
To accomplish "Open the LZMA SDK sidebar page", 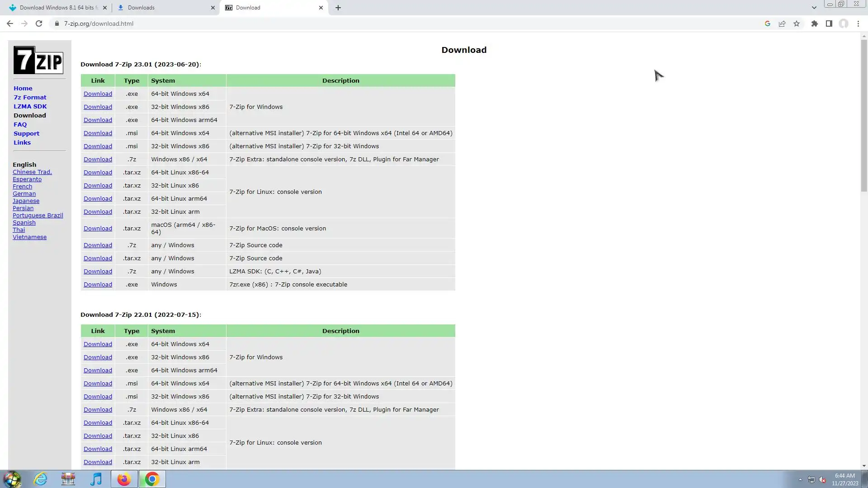I will [30, 106].
